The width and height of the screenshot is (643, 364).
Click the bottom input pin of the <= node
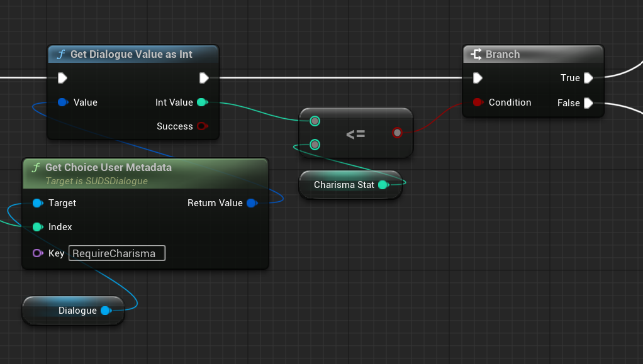coord(315,145)
